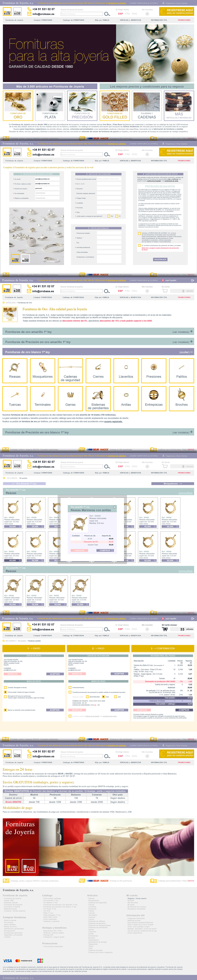Click the yellow REGÍSTRESE AQUÍ banner on homepage
This screenshot has height=980, width=197.
point(176,11)
